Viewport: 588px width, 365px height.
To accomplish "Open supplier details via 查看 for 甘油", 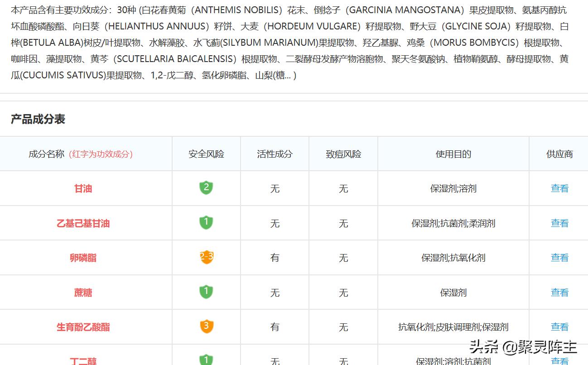I will pyautogui.click(x=559, y=188).
